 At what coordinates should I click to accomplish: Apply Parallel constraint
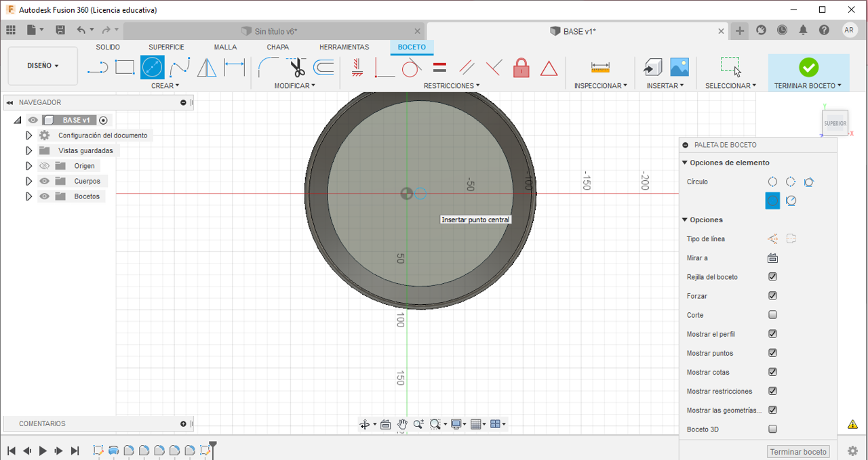pyautogui.click(x=467, y=67)
